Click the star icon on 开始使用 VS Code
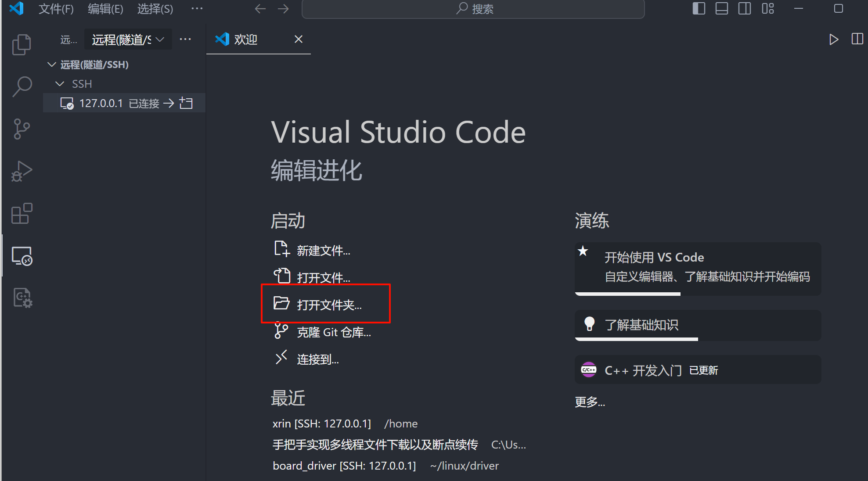This screenshot has height=481, width=868. [x=583, y=251]
